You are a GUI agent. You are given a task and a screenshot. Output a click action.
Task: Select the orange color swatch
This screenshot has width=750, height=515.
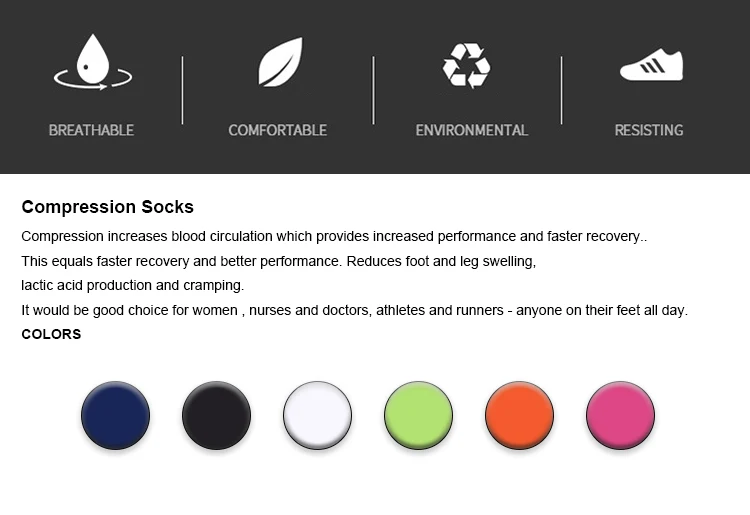(519, 415)
